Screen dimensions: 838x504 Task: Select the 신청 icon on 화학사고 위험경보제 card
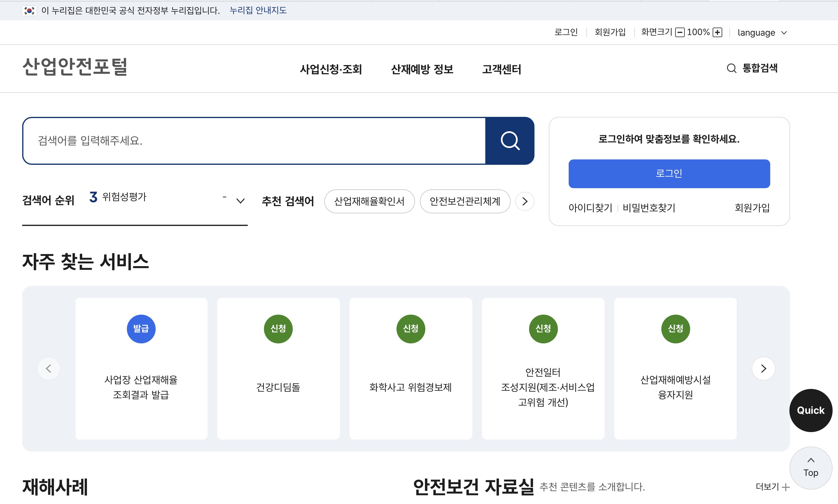pyautogui.click(x=410, y=328)
